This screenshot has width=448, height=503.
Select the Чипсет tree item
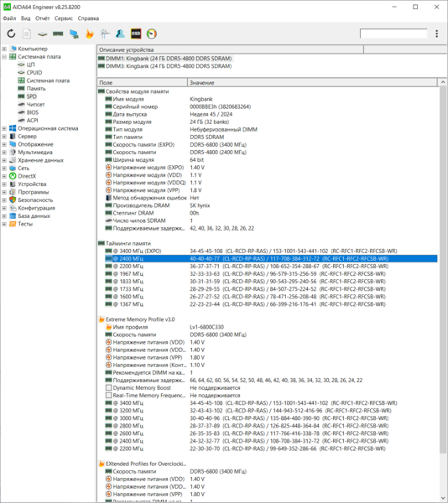[x=35, y=105]
